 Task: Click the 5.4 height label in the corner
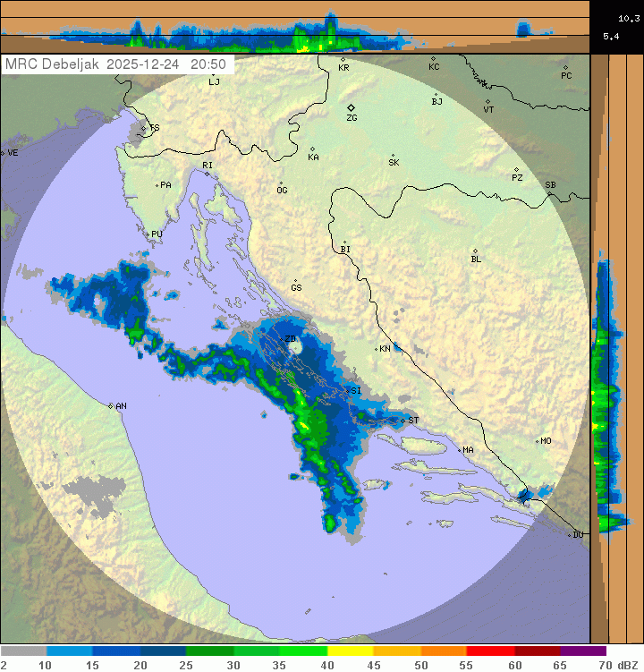tap(611, 37)
